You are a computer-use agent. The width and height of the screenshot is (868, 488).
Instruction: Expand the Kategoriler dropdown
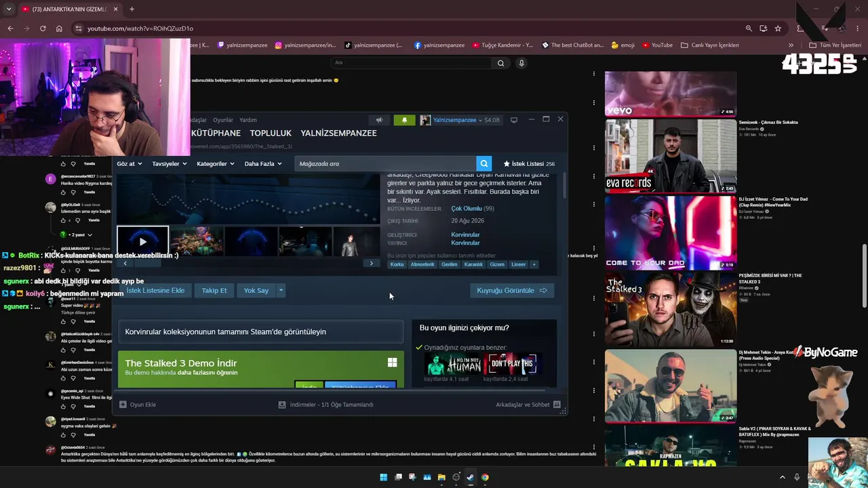[216, 163]
